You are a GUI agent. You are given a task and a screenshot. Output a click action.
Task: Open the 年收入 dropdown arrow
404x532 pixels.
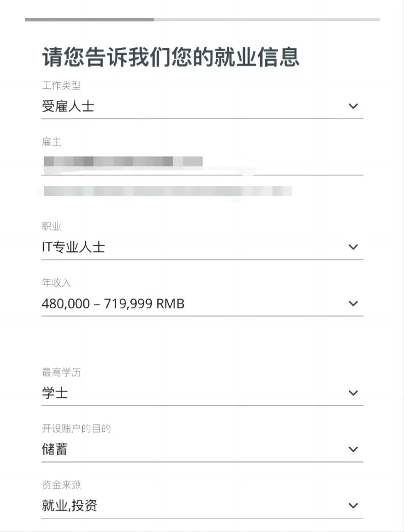353,303
